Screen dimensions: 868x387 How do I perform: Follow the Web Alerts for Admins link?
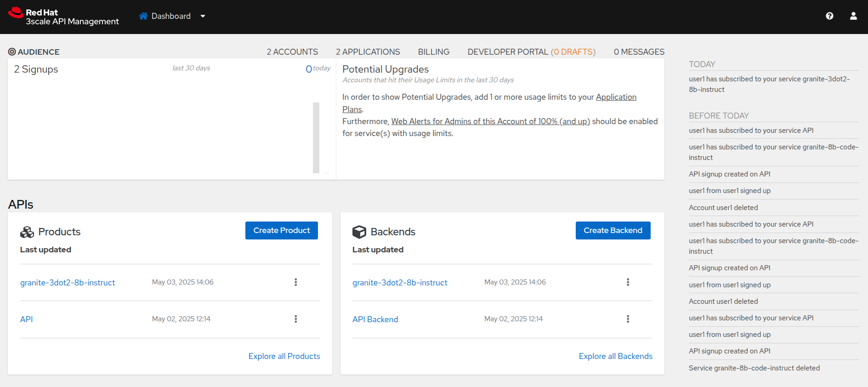click(491, 121)
